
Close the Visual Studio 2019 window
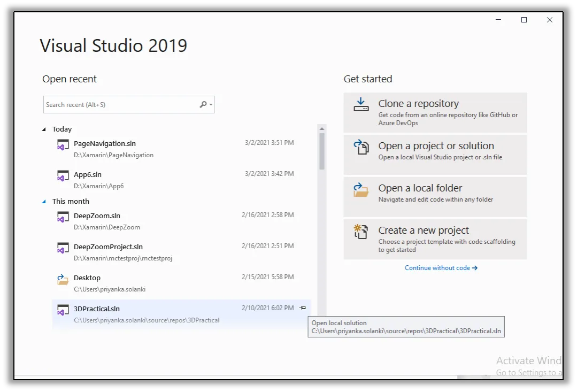550,19
